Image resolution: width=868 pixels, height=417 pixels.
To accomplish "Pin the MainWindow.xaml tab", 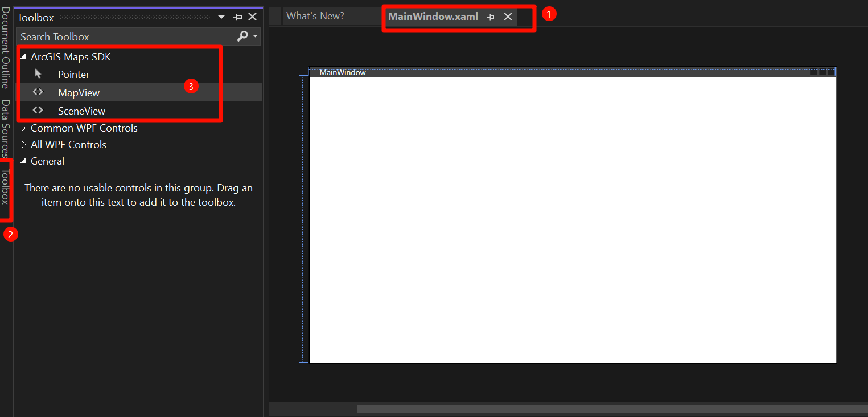I will (x=491, y=17).
